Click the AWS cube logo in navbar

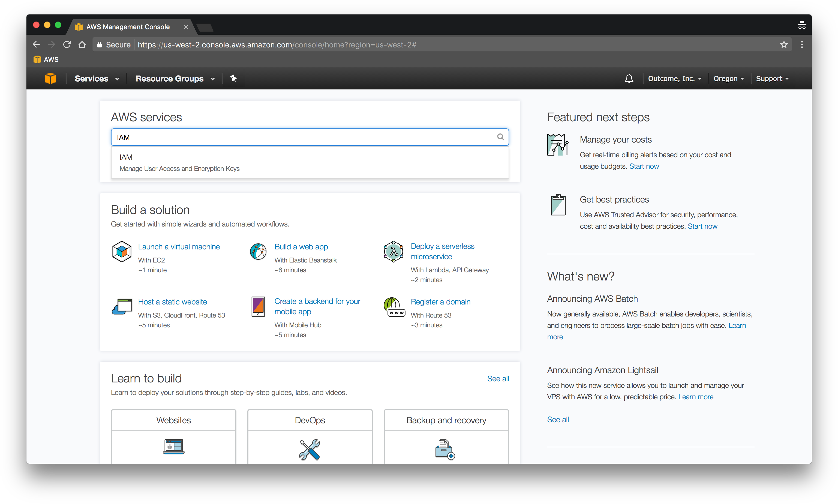point(50,79)
